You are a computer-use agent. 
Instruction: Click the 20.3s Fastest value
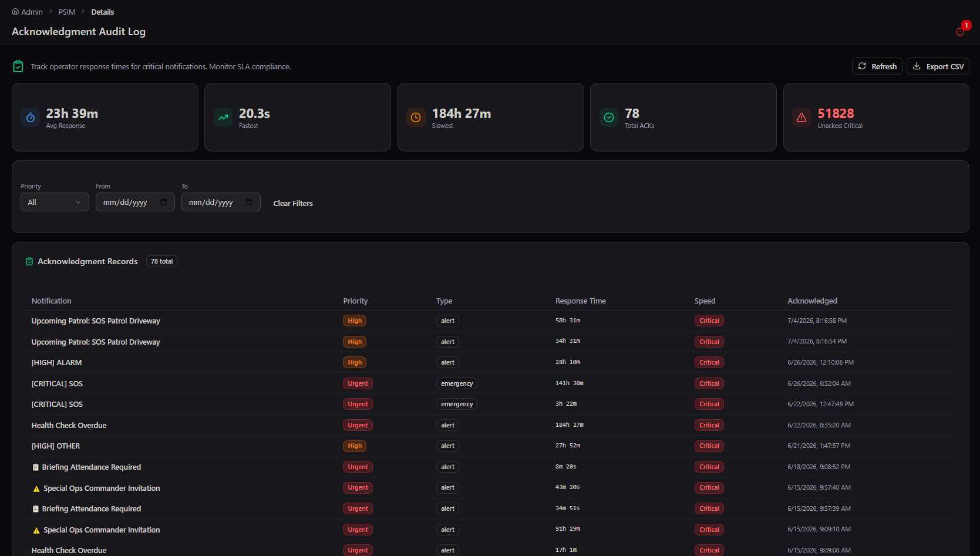coord(255,113)
